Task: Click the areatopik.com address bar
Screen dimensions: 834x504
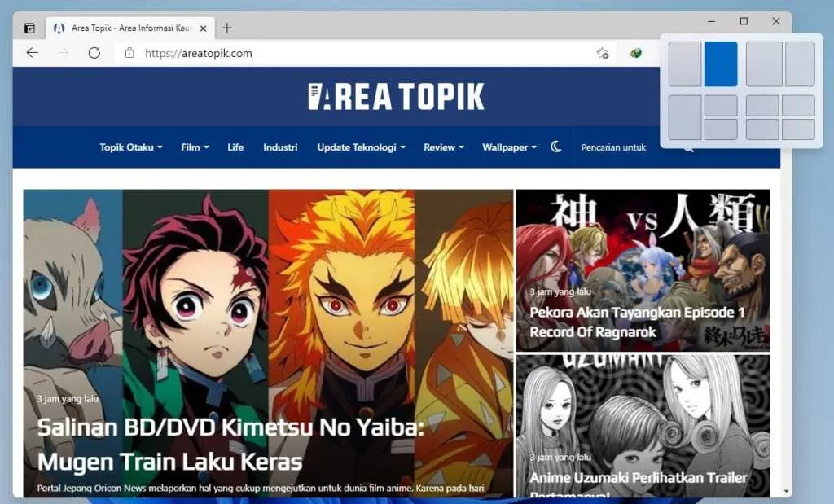Action: click(x=365, y=53)
